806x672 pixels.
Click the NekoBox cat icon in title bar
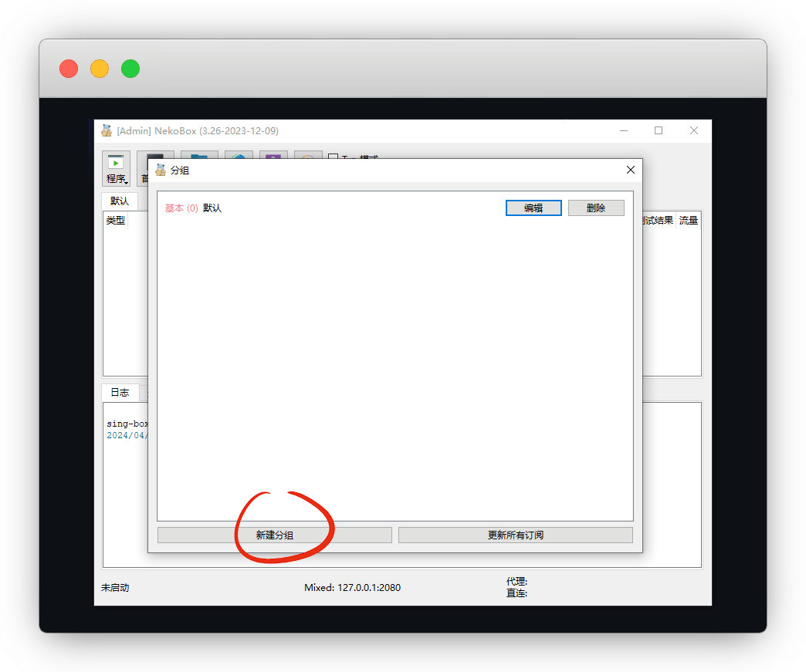pos(107,130)
